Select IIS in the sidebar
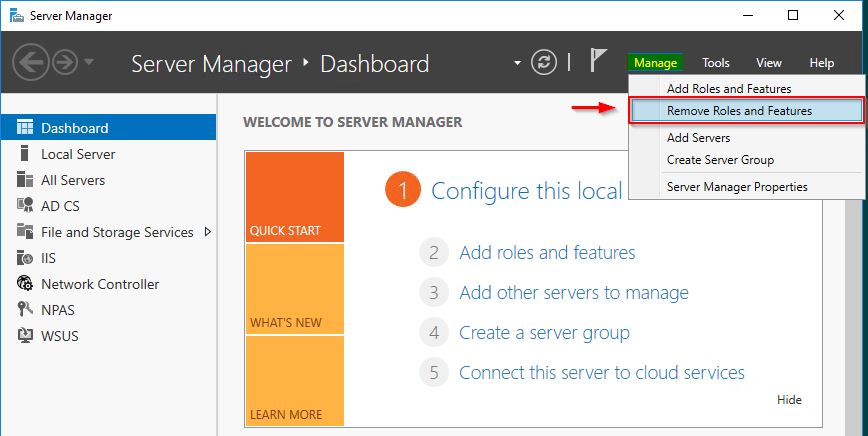 [108, 258]
